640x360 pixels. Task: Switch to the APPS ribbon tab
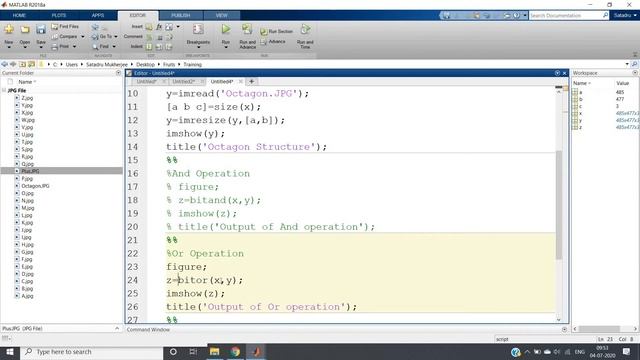click(x=98, y=15)
